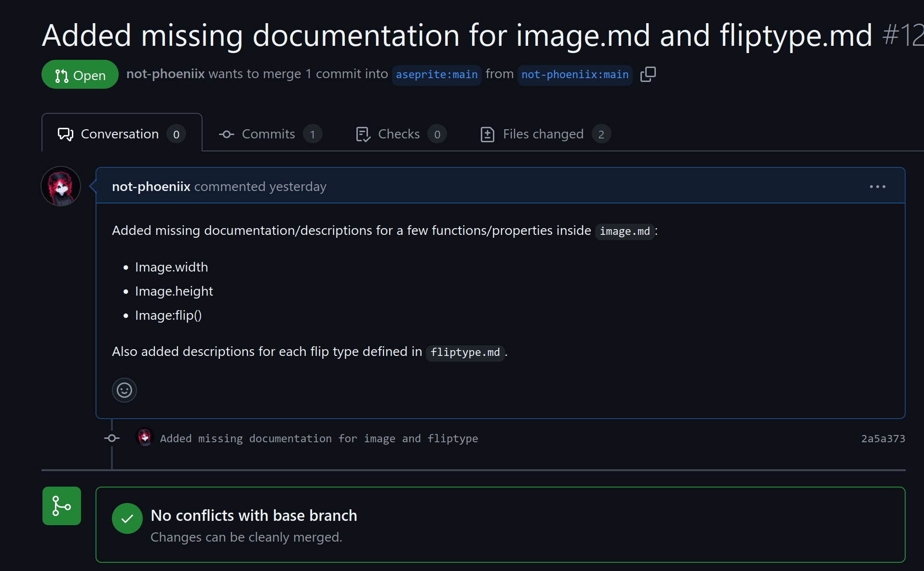
Task: Click the pull request title text
Action: pos(457,35)
